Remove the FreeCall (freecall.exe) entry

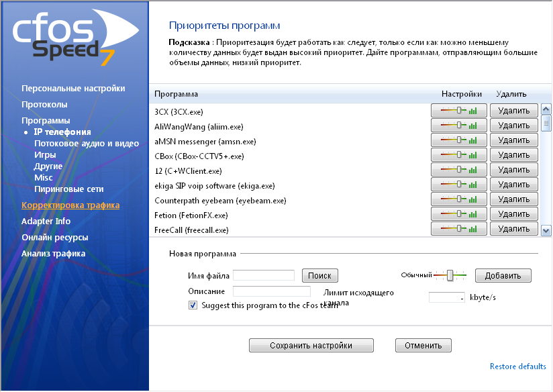tap(514, 229)
